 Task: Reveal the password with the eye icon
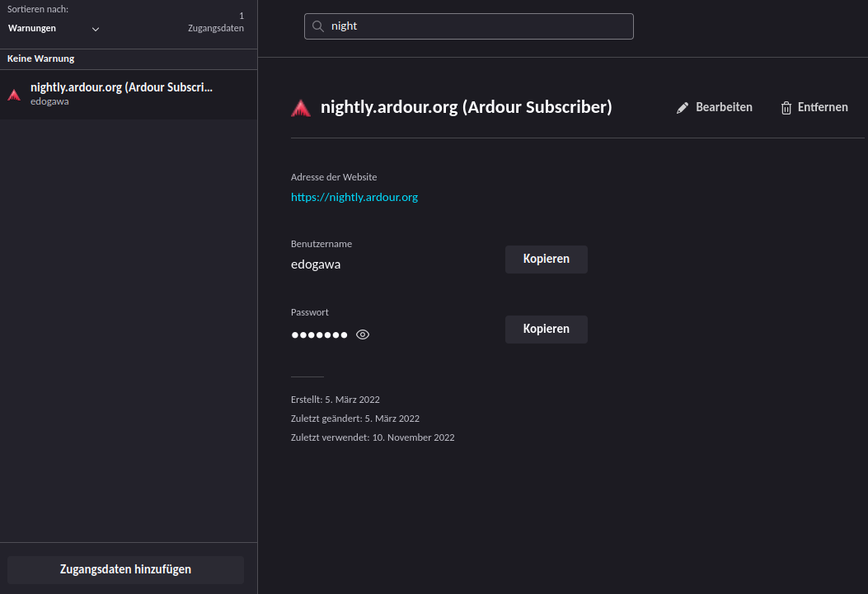[x=363, y=334]
